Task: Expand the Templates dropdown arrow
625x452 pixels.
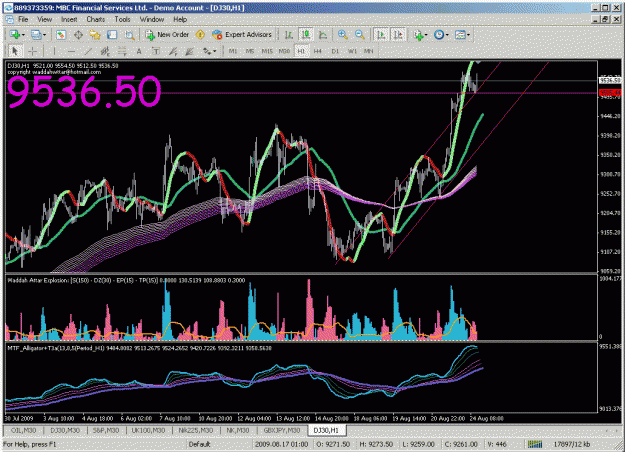Action: click(468, 35)
